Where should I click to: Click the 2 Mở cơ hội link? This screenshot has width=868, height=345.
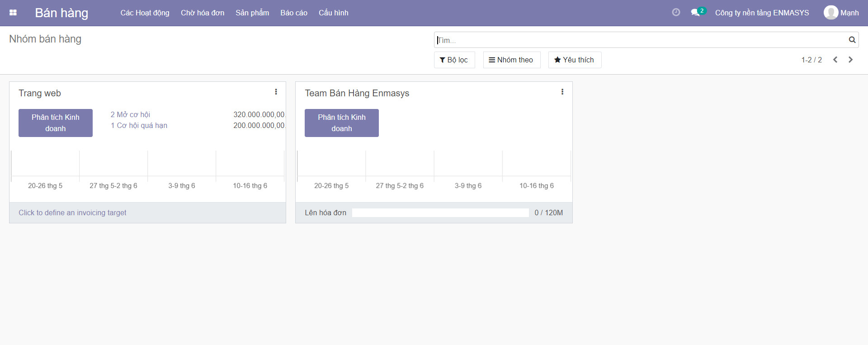(x=130, y=114)
